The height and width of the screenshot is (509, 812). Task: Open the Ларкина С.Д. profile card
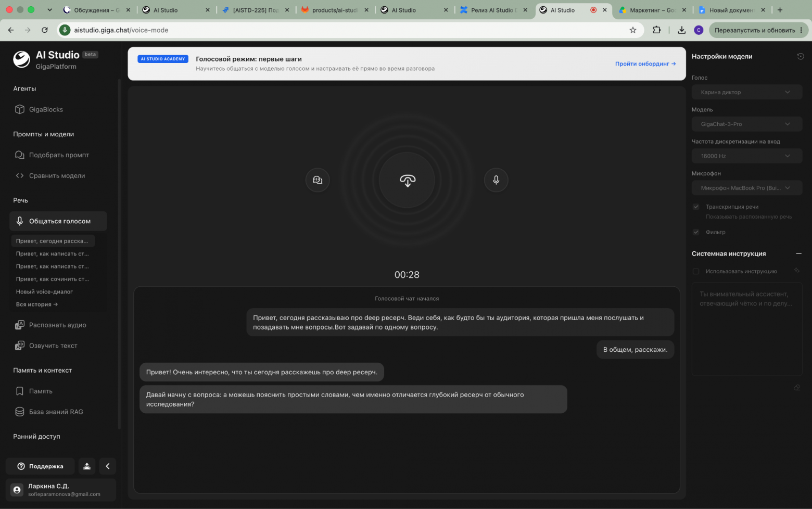tap(61, 490)
